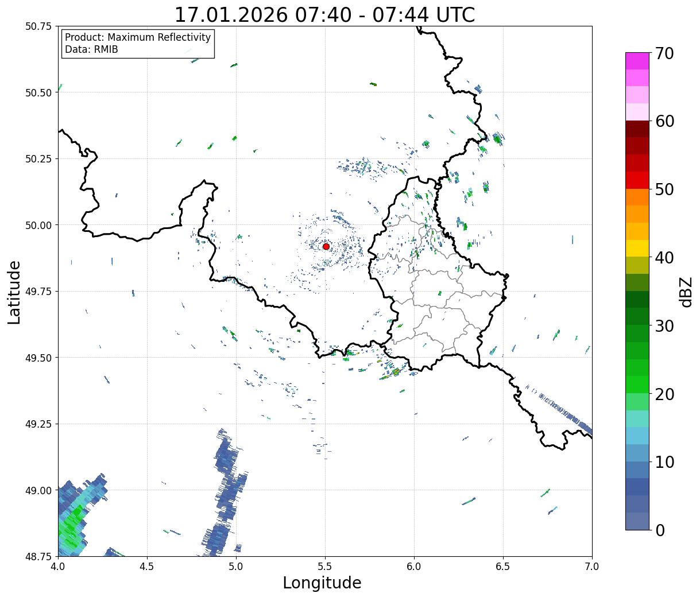Click longitude tick label 6.0
Viewport: 700px width, 597px height.
[x=414, y=567]
